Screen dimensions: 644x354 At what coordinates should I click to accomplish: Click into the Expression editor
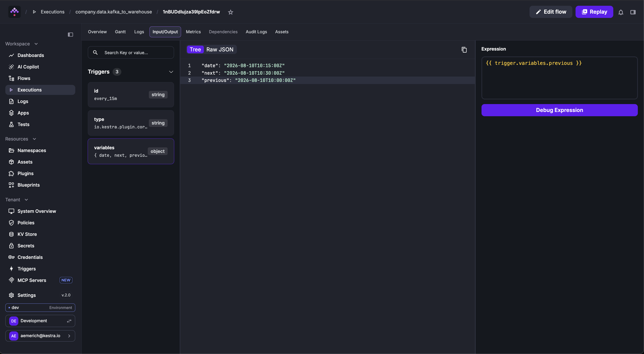coord(559,78)
